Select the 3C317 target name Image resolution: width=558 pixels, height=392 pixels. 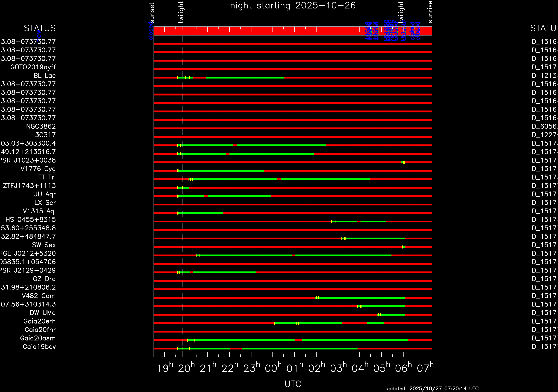45,135
